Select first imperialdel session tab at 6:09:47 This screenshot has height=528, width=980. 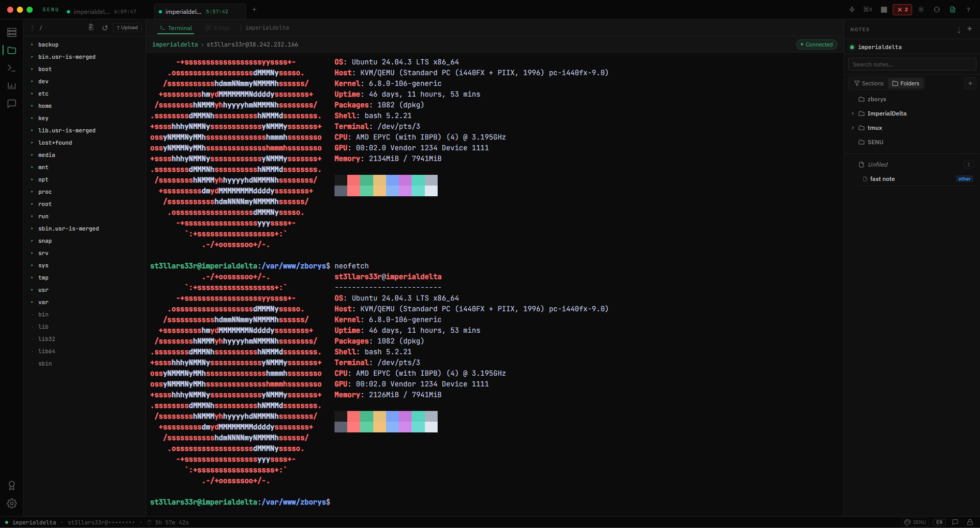pyautogui.click(x=101, y=11)
